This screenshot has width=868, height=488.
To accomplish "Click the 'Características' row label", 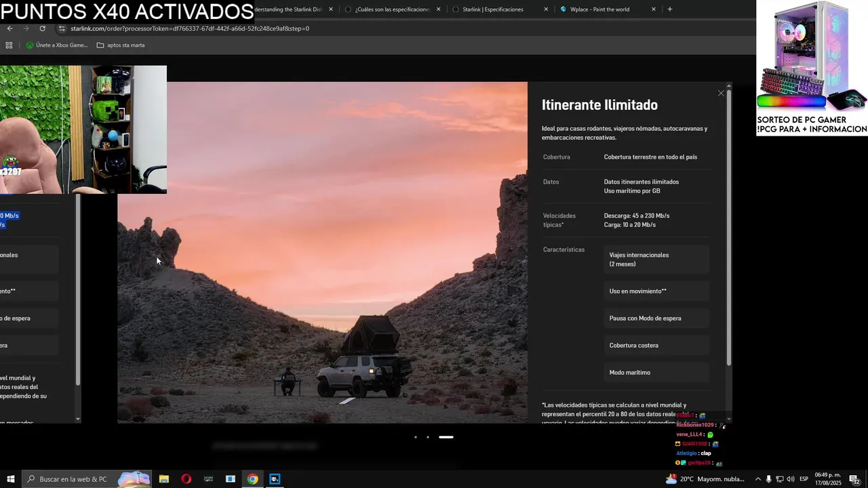I will pos(564,250).
